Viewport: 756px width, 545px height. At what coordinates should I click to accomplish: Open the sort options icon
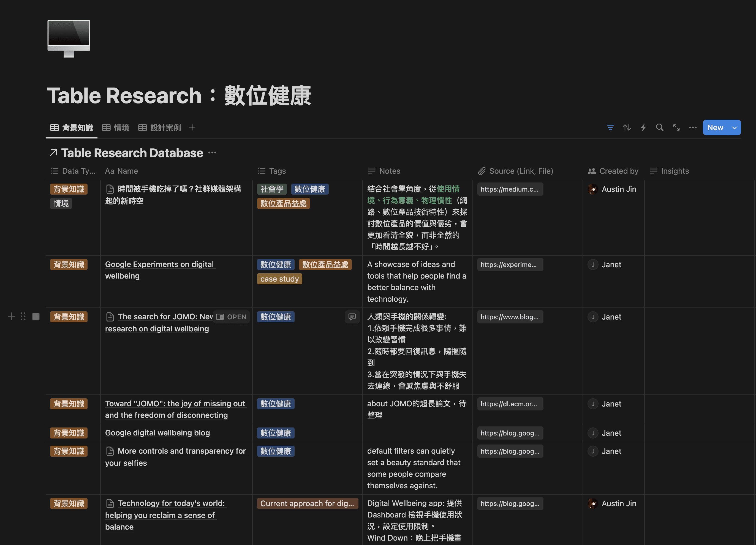[627, 128]
